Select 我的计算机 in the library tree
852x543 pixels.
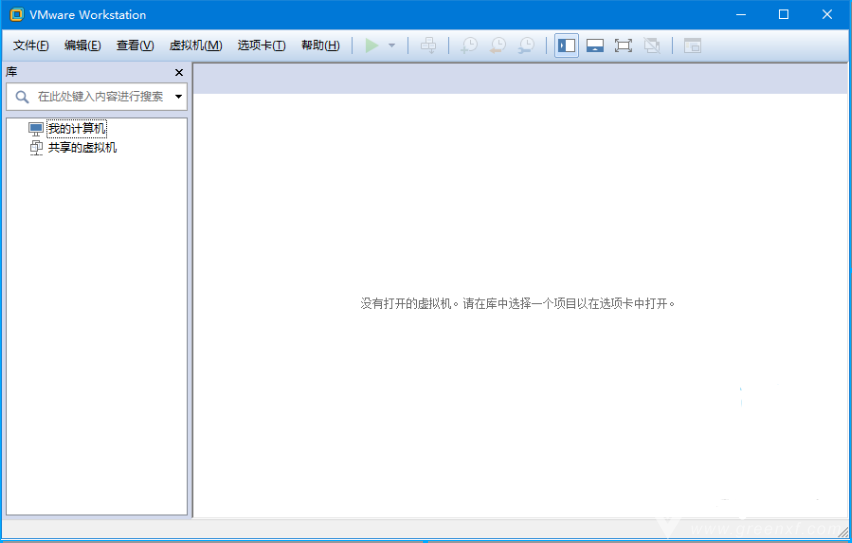coord(76,129)
